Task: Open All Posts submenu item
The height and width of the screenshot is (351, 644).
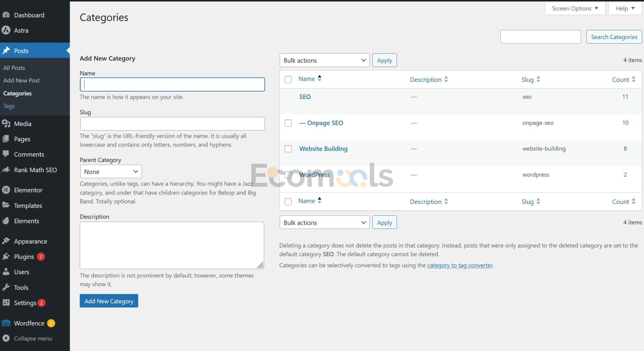Action: click(x=14, y=68)
